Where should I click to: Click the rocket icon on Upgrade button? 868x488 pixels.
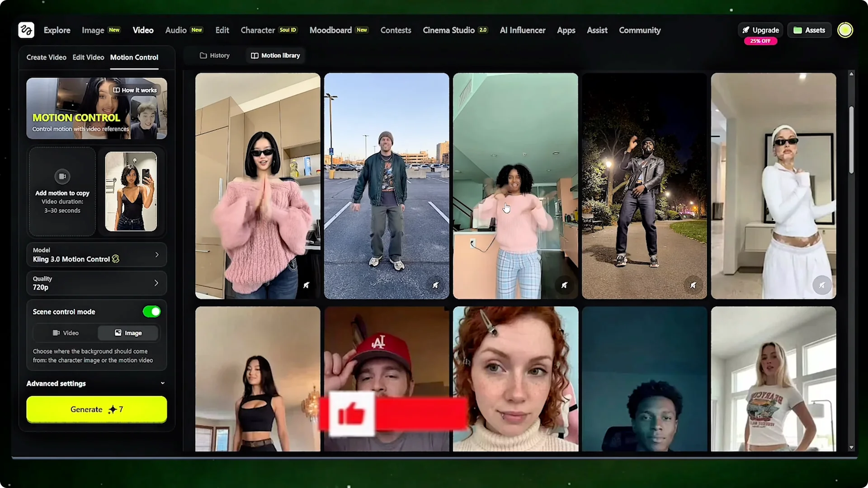[x=746, y=30]
